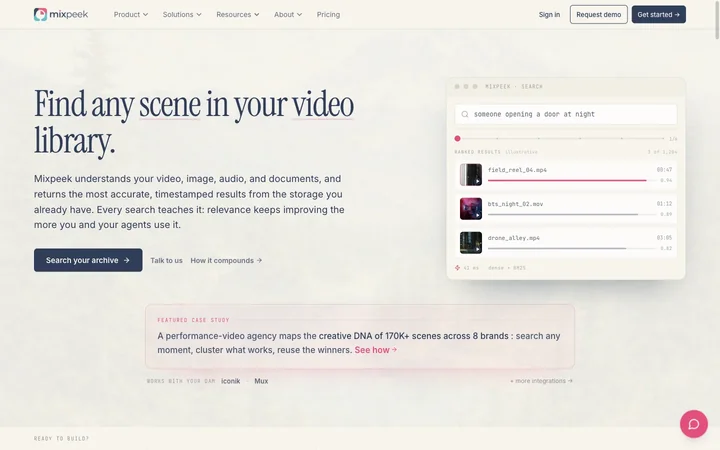Image resolution: width=720 pixels, height=450 pixels.
Task: Select the drone_alley.mp4 filename
Action: pos(514,238)
